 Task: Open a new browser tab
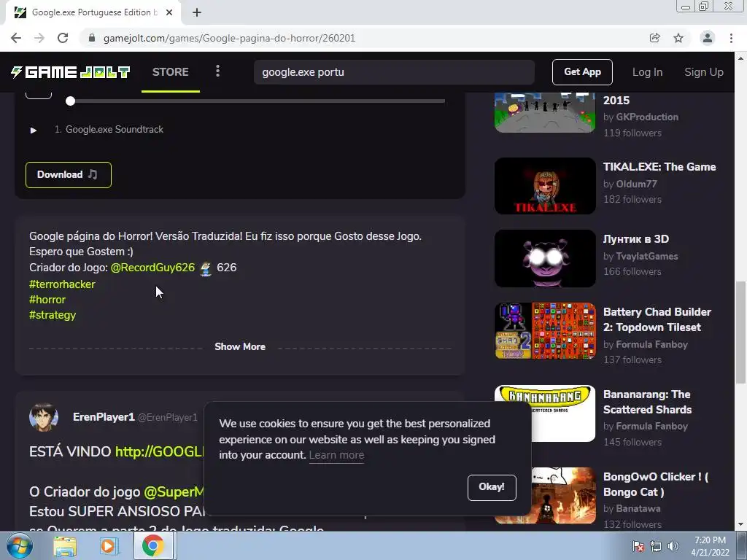pos(197,12)
